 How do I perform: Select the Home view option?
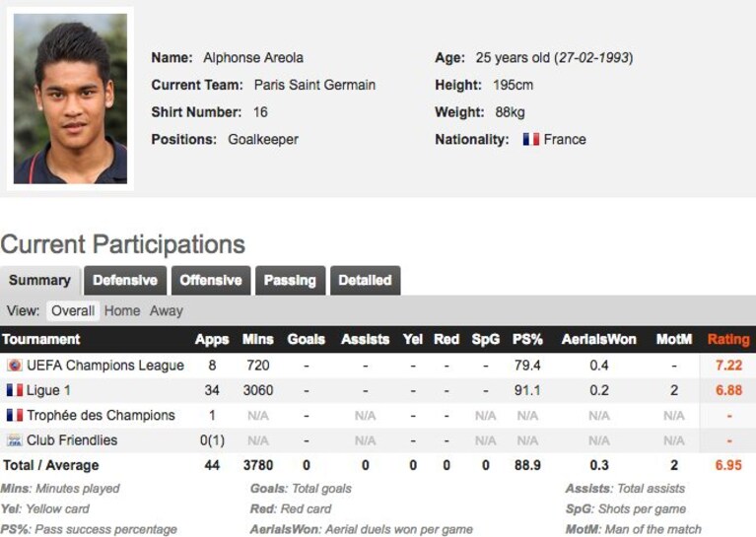[x=122, y=311]
